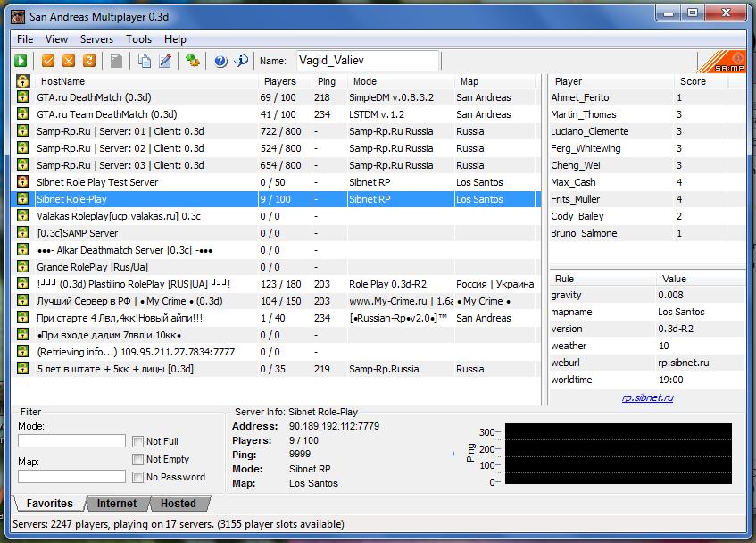Click the Value column header
Image resolution: width=756 pixels, height=543 pixels.
(701, 279)
